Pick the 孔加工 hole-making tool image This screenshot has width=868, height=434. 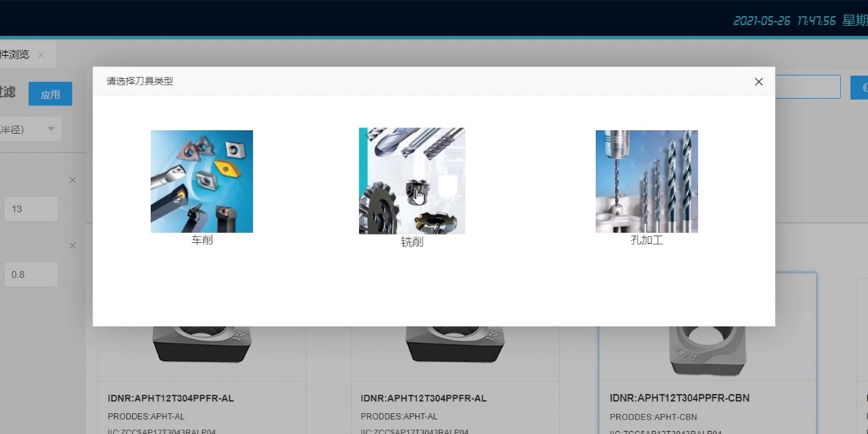[647, 182]
